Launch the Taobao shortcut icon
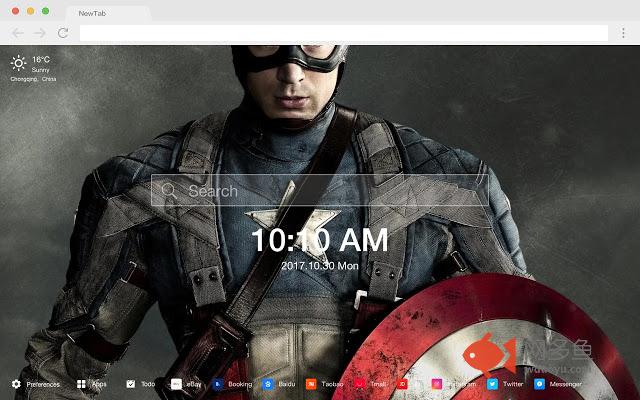 (311, 384)
